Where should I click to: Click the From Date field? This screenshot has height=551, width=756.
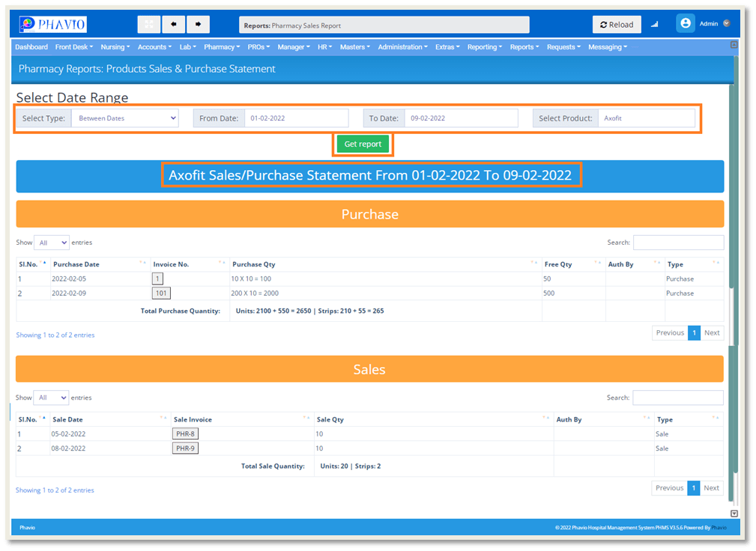pyautogui.click(x=297, y=118)
